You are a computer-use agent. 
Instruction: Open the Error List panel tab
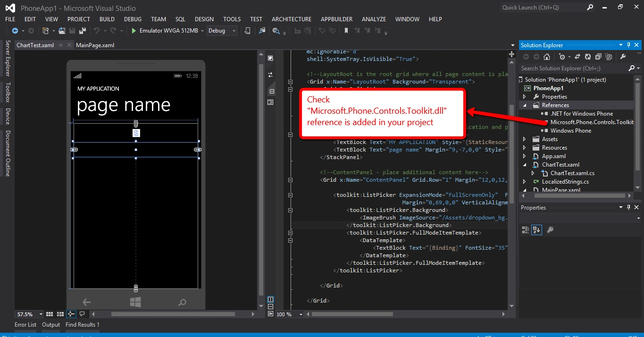[x=25, y=325]
